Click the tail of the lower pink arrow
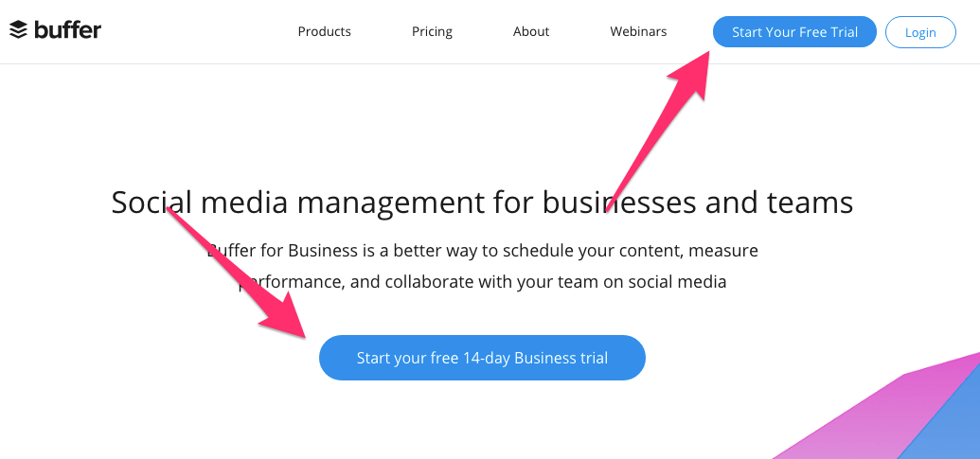The image size is (980, 459). click(175, 213)
